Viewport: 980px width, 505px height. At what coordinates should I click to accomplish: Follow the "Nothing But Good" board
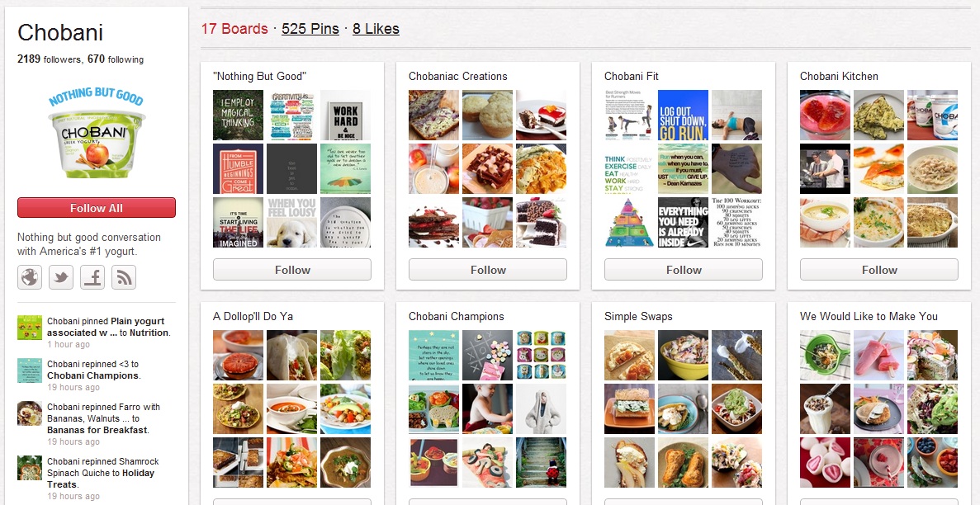point(292,270)
